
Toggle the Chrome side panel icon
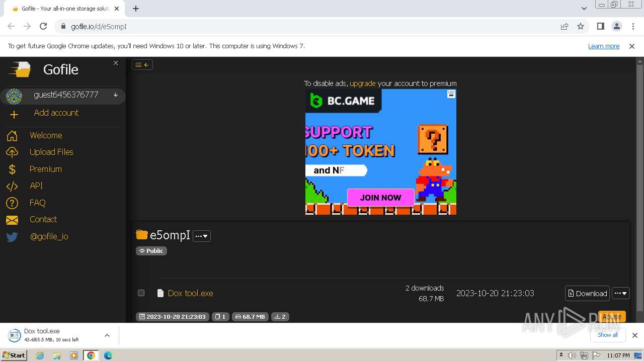tap(600, 26)
